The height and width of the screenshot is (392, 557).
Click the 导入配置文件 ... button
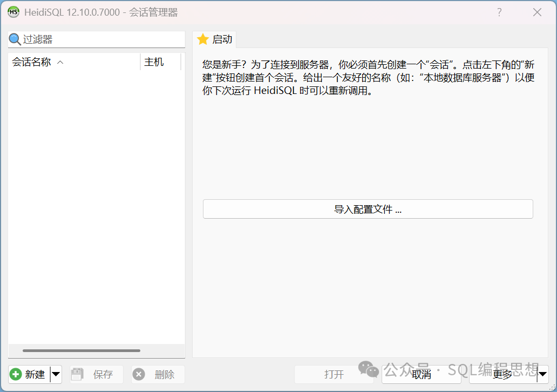click(368, 209)
